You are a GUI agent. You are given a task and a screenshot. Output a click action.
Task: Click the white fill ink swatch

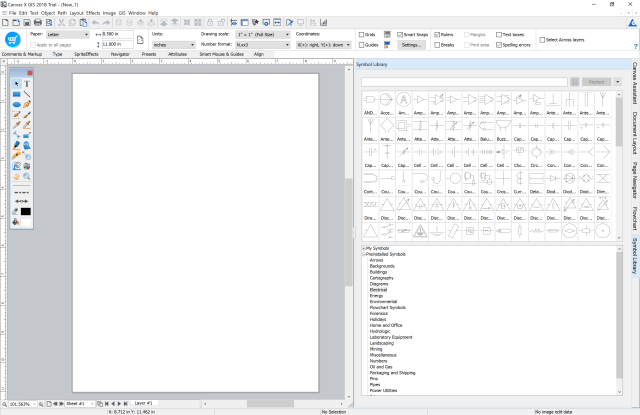pyautogui.click(x=26, y=222)
